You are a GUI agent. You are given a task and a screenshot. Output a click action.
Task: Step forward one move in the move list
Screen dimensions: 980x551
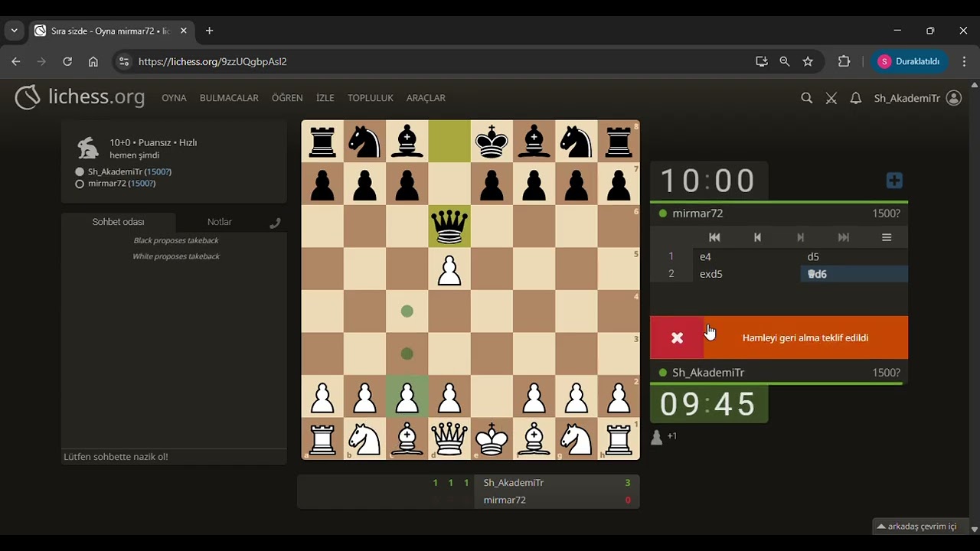(x=800, y=237)
